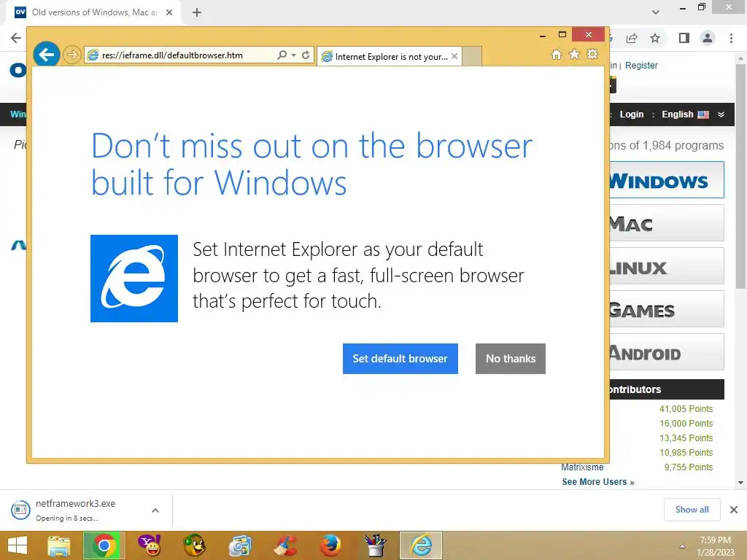747x560 pixels.
Task: Open Yahoo Messenger from the taskbar
Action: click(149, 545)
